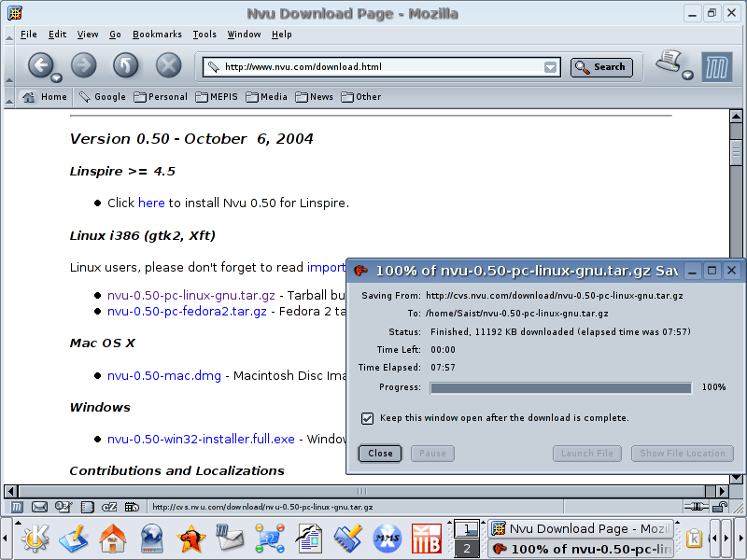Reload the page with the Reload button
Viewport: 747px width, 560px height.
pyautogui.click(x=126, y=64)
